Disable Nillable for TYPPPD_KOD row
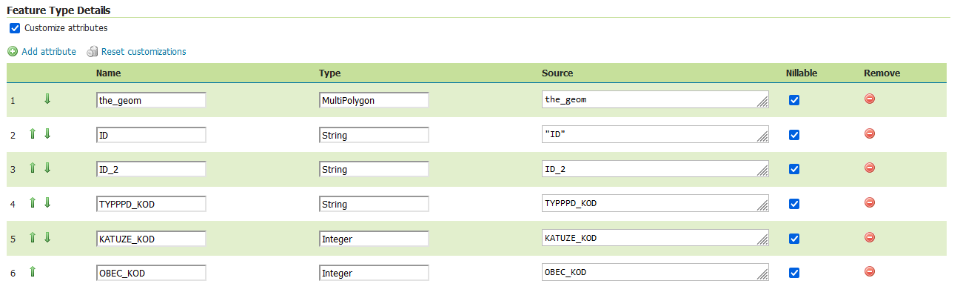 pyautogui.click(x=794, y=204)
